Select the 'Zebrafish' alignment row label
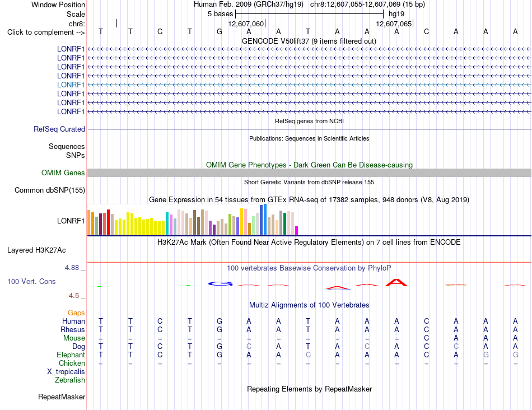The width and height of the screenshot is (532, 410). [70, 380]
